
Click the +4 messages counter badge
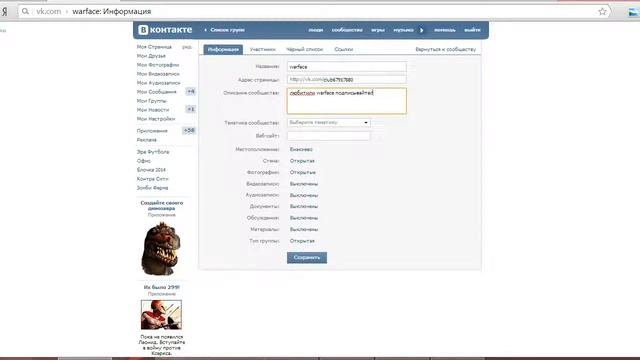point(191,91)
